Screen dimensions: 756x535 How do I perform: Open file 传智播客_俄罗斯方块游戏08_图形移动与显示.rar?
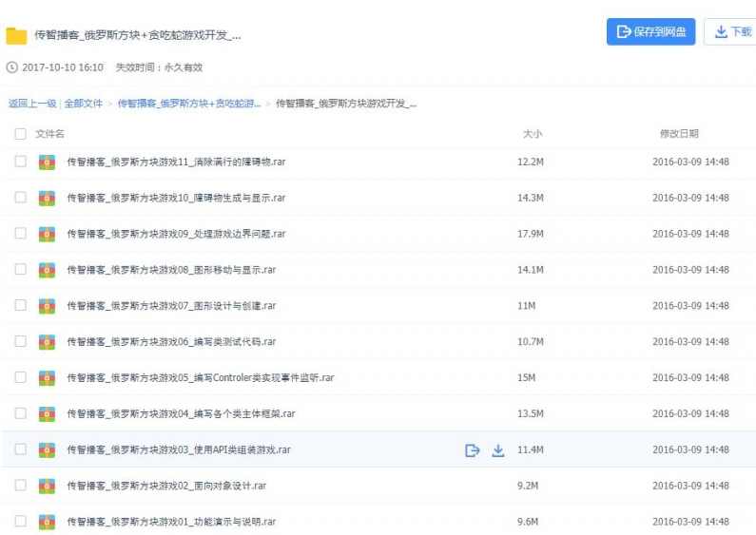[171, 270]
